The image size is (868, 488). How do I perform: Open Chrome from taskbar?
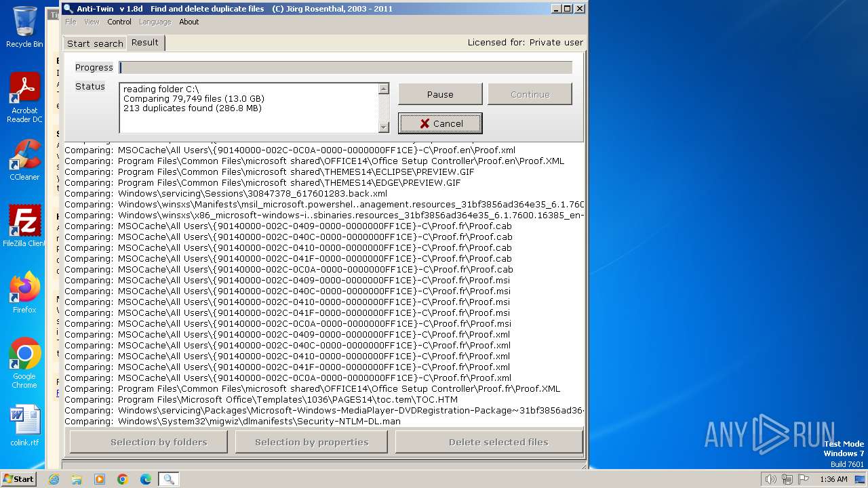point(123,479)
